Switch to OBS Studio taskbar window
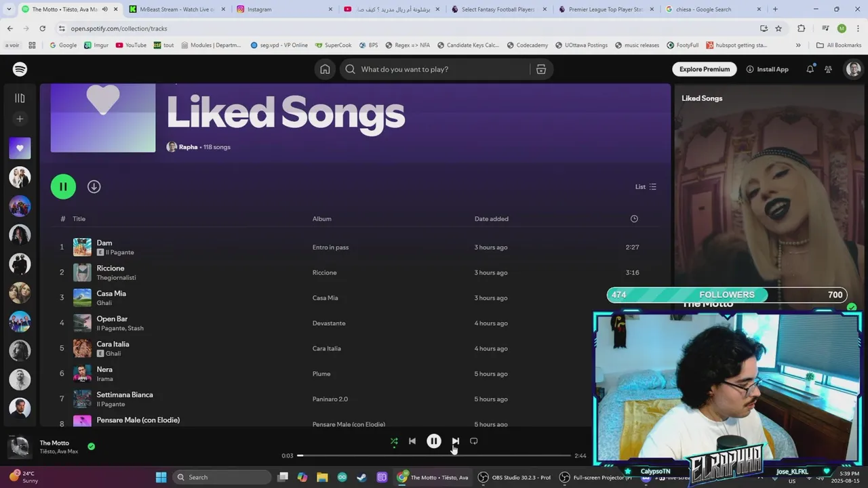 click(514, 477)
